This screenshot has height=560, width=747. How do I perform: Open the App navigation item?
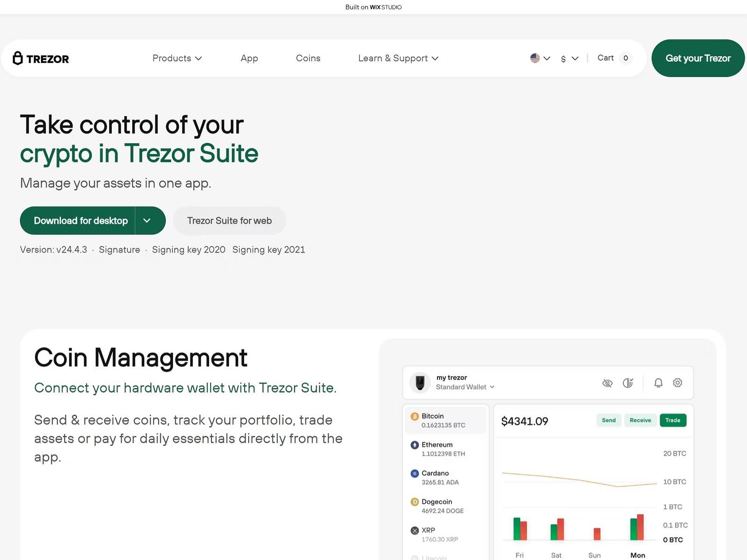pyautogui.click(x=249, y=58)
